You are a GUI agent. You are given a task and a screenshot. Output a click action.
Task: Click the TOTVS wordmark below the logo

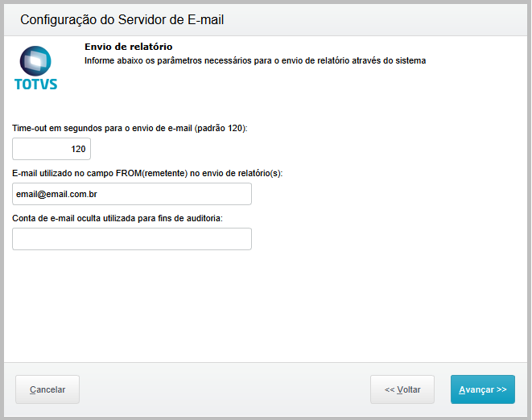(36, 84)
